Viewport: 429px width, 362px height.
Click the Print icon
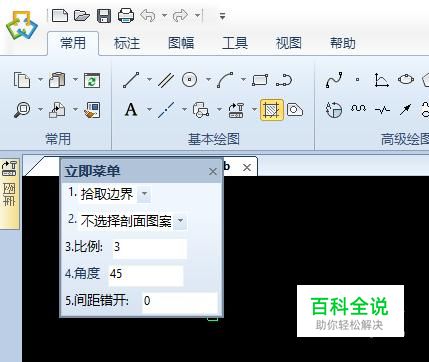coord(126,16)
